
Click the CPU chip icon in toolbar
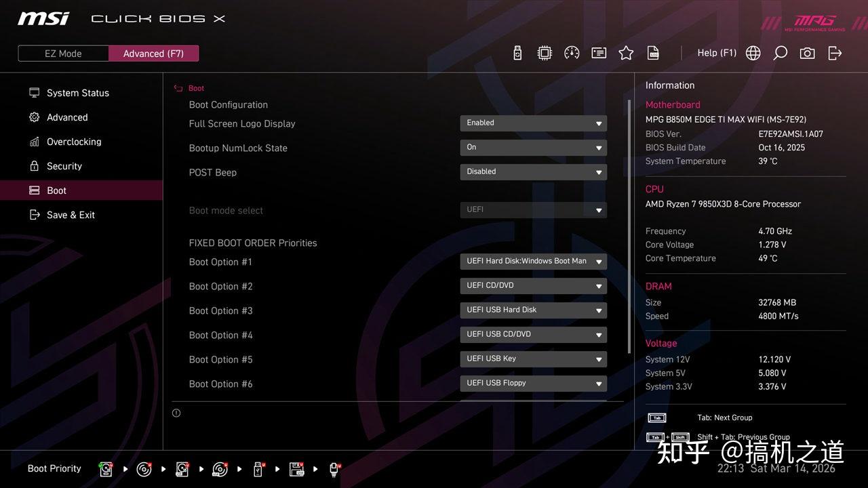[545, 53]
